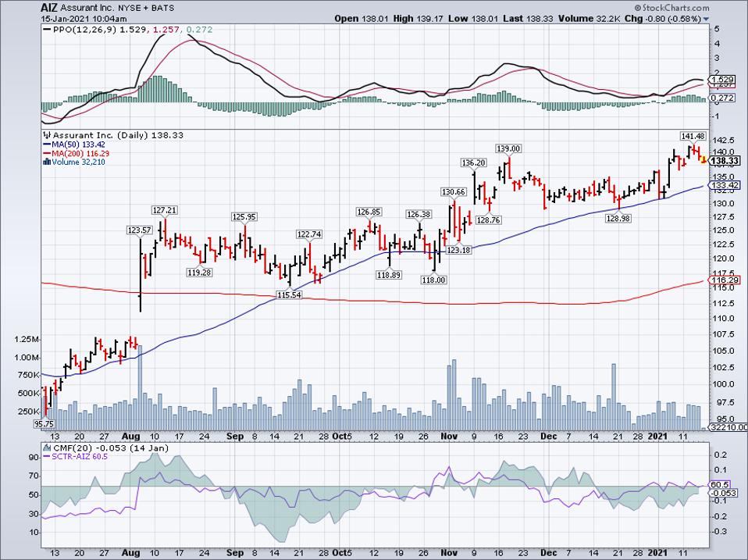Click the MA(200) 116.29 legend entry
Image resolution: width=748 pixels, height=560 pixels.
pyautogui.click(x=80, y=154)
